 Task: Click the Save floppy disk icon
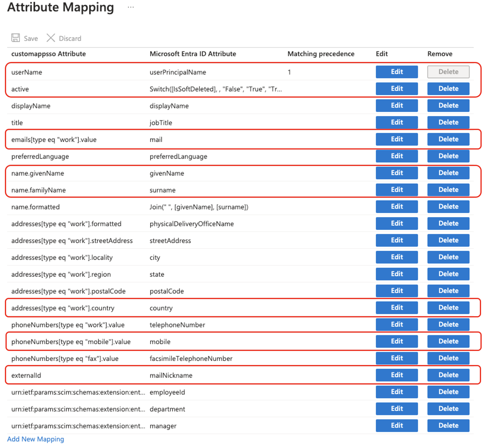tap(16, 38)
